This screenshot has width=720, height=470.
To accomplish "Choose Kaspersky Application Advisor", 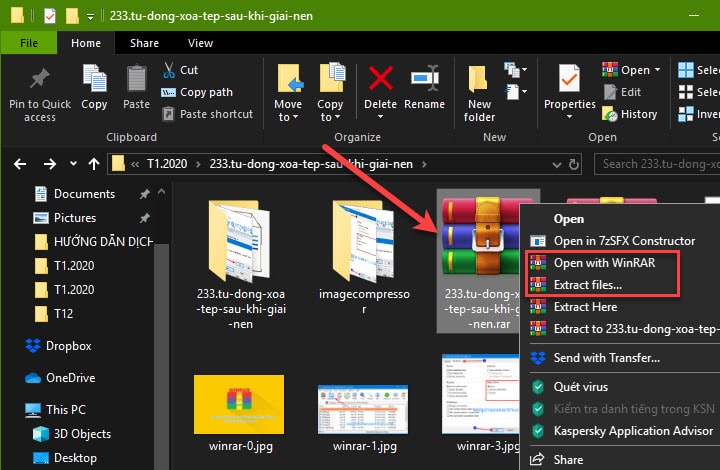I will click(x=633, y=431).
